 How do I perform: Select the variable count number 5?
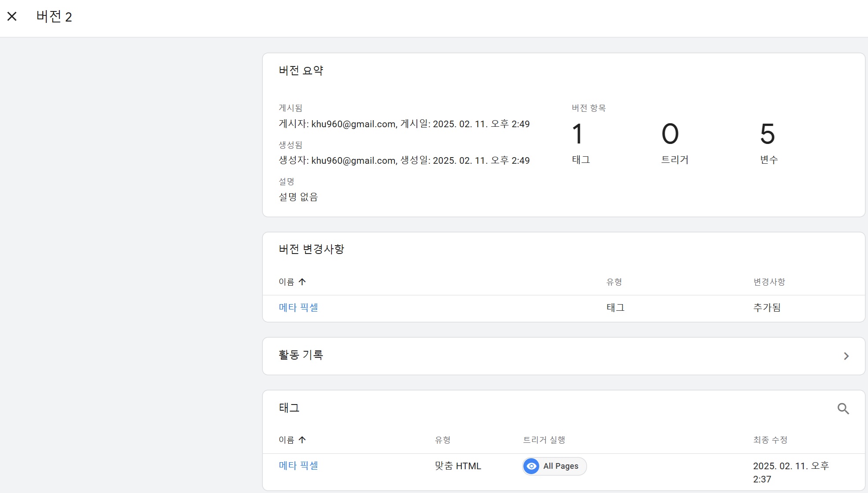(x=767, y=134)
